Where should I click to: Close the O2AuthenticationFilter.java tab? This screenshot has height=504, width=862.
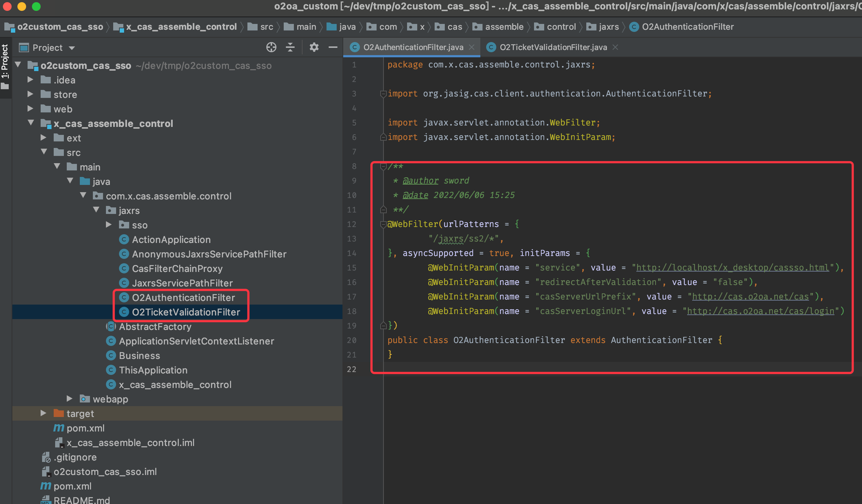472,47
